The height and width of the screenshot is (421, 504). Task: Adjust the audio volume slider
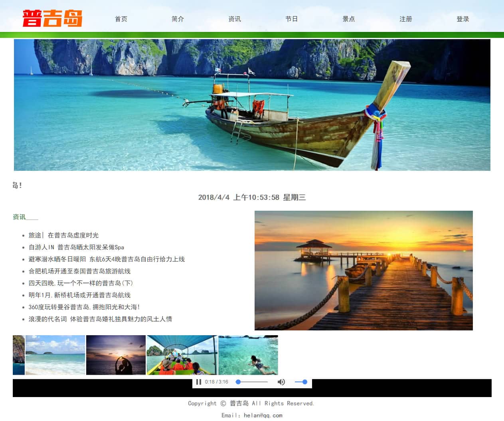click(301, 382)
